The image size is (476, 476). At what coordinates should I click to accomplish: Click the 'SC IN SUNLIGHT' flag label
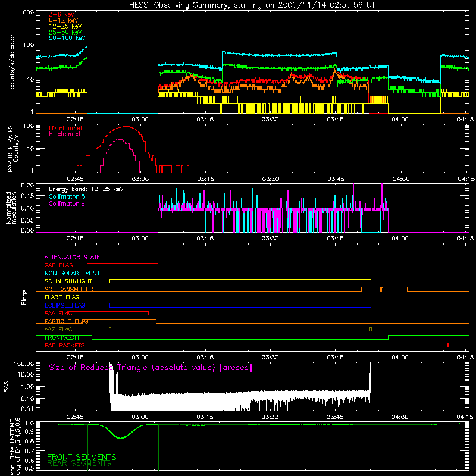tap(68, 281)
